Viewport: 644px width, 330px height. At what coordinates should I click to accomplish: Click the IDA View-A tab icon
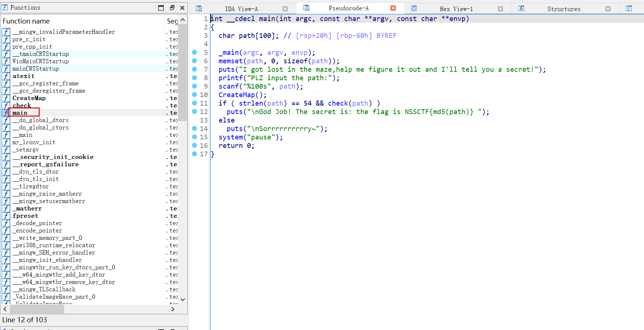199,8
